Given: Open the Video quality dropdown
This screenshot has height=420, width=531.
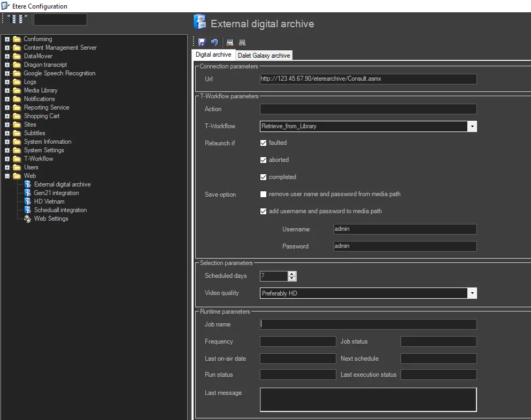Looking at the screenshot, I should tap(472, 293).
